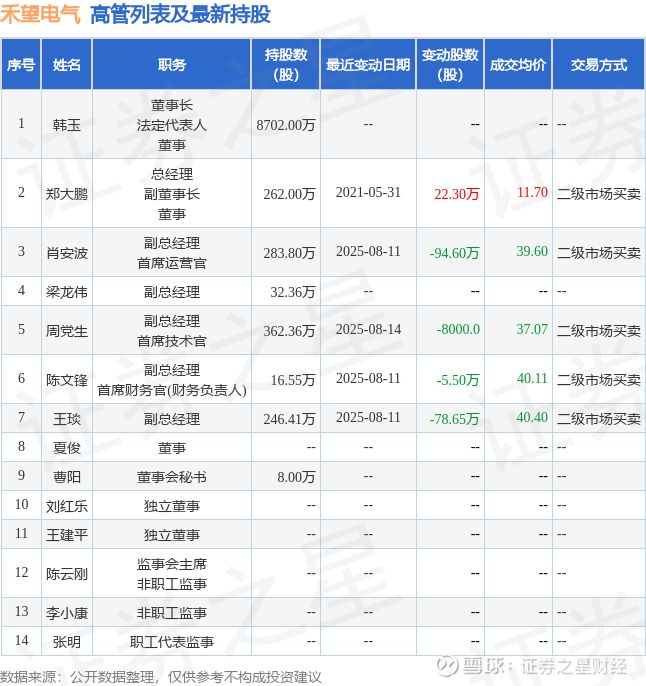
Task: Click holding value 362.36万
Action: tap(289, 331)
